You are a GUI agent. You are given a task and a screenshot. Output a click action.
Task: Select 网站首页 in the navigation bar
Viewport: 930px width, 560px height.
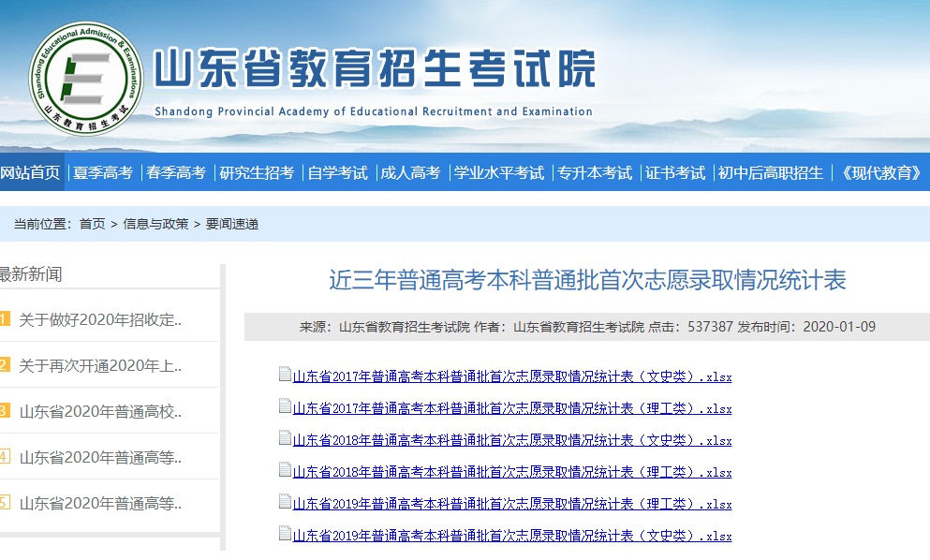tap(32, 172)
